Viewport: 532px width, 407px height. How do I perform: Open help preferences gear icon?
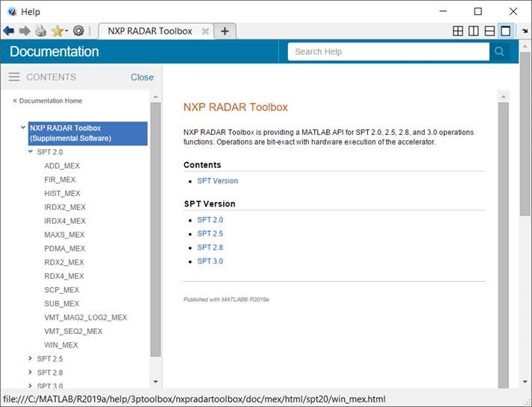(x=78, y=31)
